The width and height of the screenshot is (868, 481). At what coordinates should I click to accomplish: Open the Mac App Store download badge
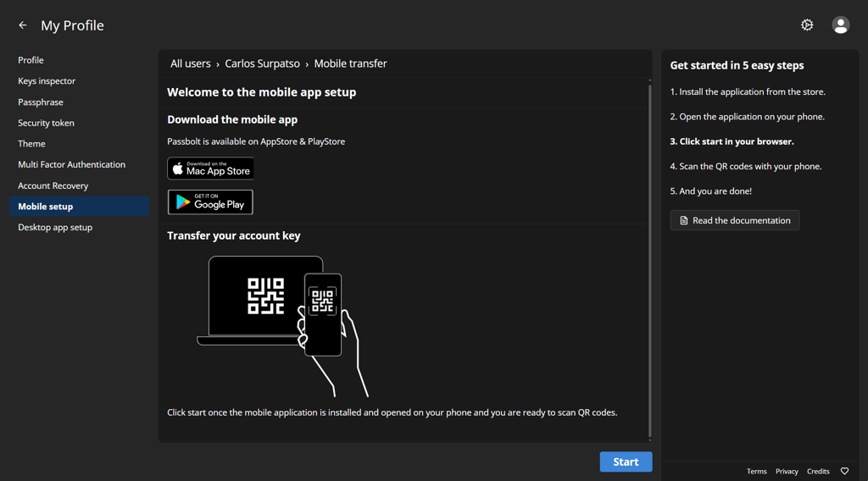210,169
